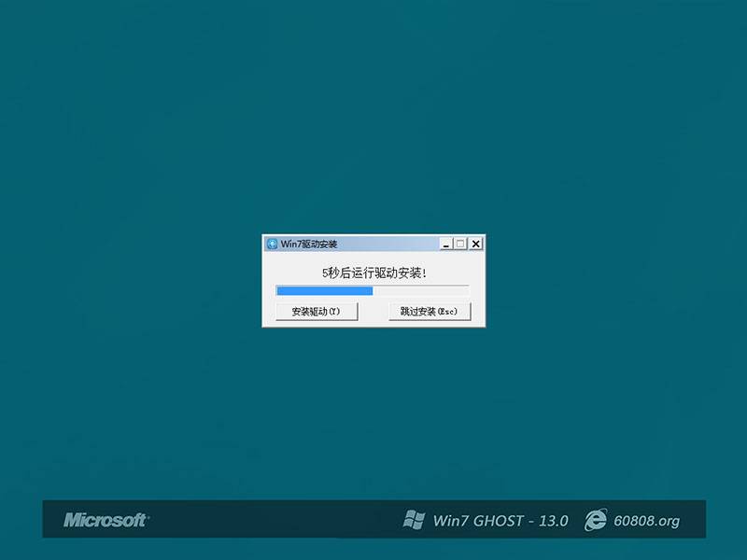The image size is (747, 560).
Task: Click the Win7驱动安装 title bar text
Action: coord(309,244)
